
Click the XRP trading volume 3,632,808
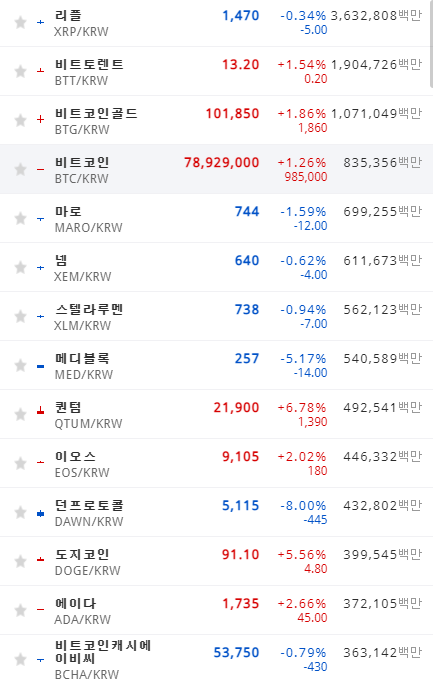click(x=364, y=16)
